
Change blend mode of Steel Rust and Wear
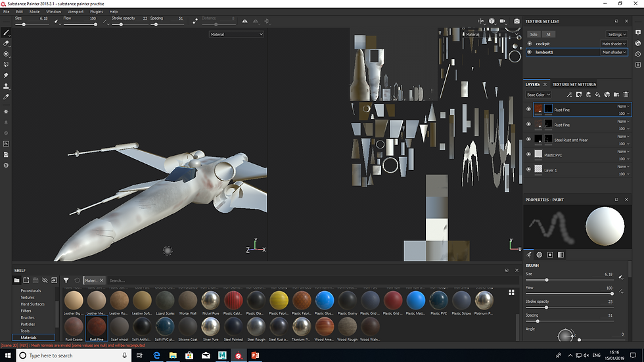click(623, 136)
